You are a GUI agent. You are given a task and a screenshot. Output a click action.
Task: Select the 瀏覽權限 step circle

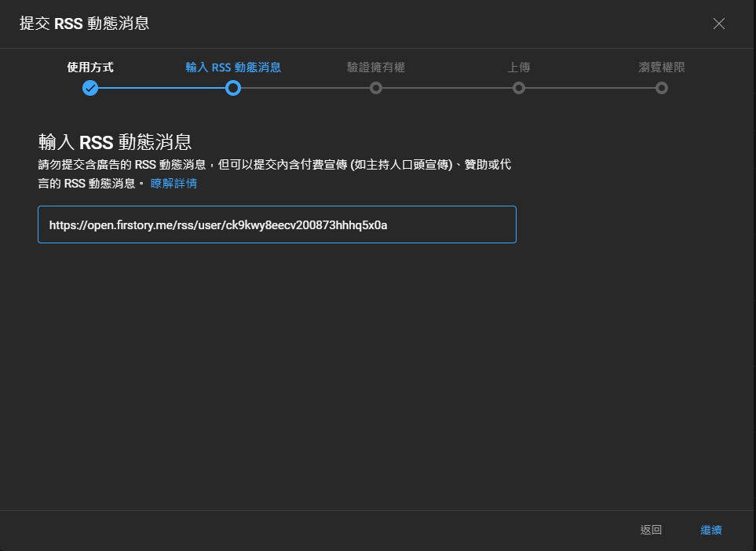click(x=662, y=88)
